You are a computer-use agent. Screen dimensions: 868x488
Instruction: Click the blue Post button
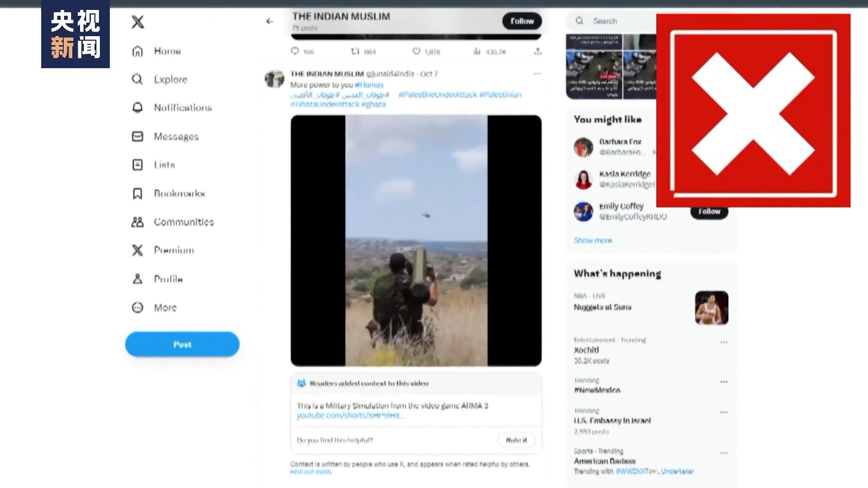pos(182,344)
